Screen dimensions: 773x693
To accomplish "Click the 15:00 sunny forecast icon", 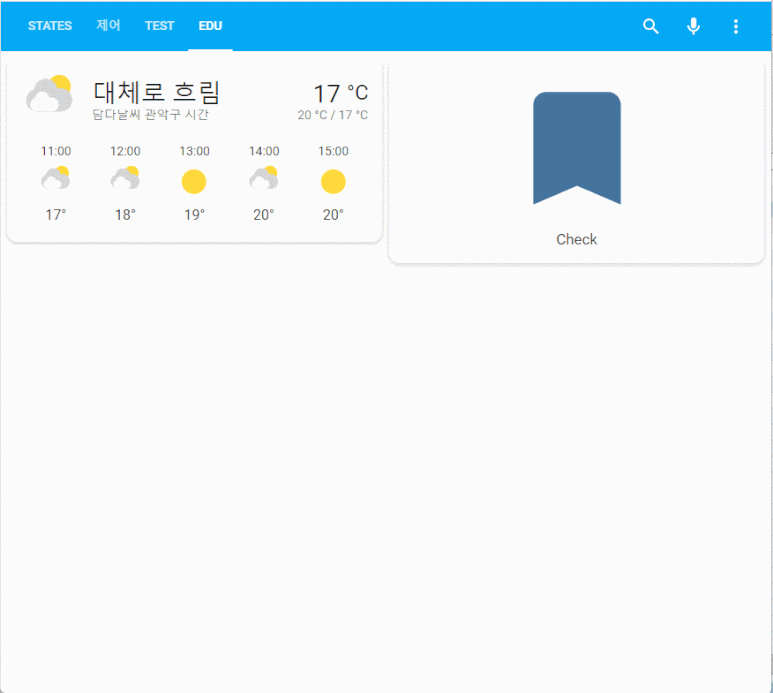I will click(333, 181).
